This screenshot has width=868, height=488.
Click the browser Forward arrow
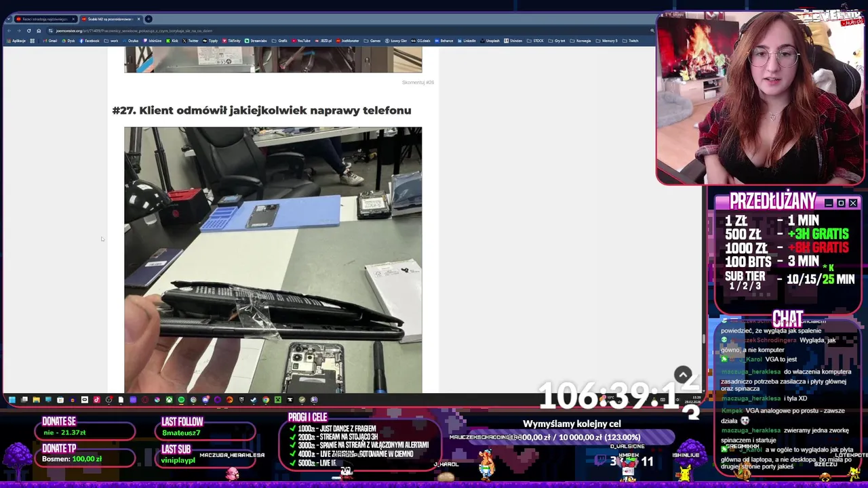(x=19, y=30)
